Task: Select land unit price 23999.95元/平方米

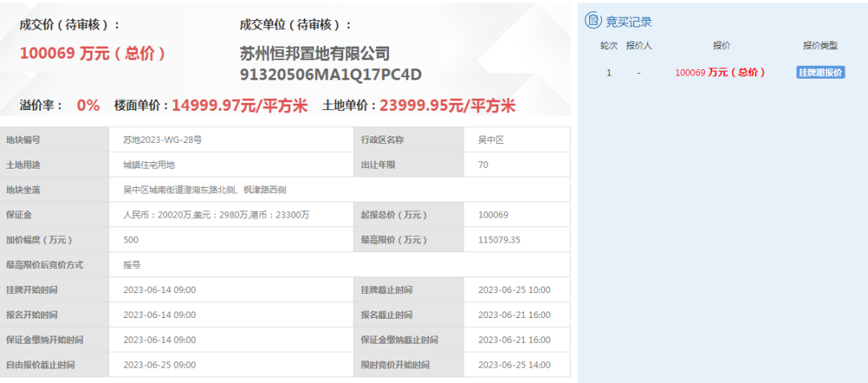Action: coord(448,105)
